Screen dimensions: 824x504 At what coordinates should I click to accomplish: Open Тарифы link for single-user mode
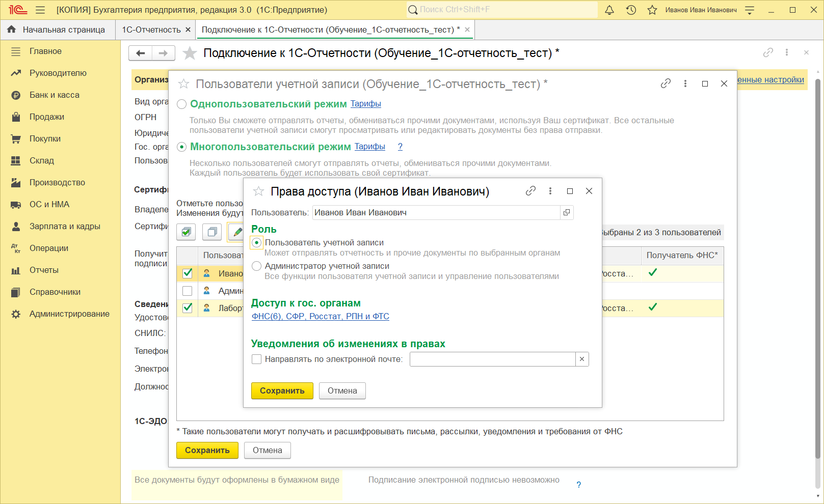pyautogui.click(x=366, y=104)
